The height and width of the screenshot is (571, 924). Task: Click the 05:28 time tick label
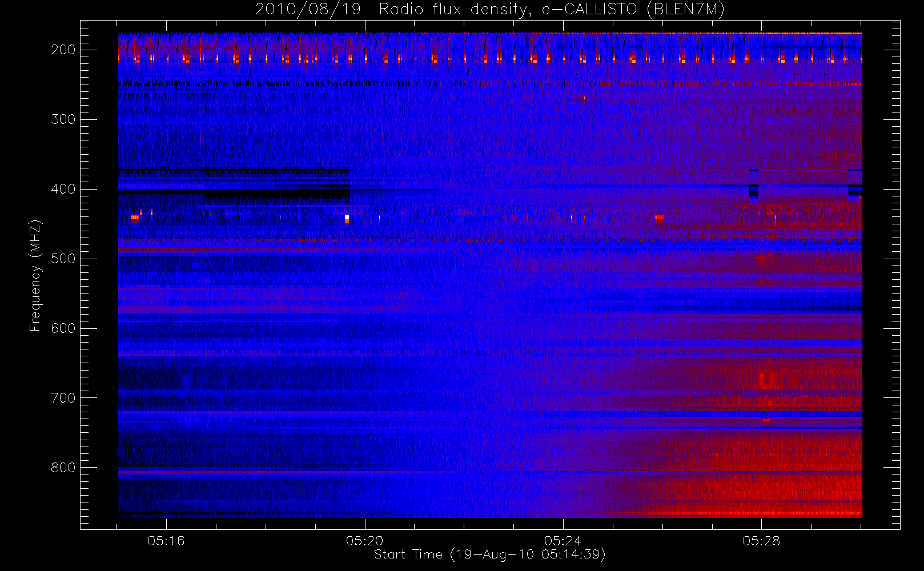pos(761,540)
